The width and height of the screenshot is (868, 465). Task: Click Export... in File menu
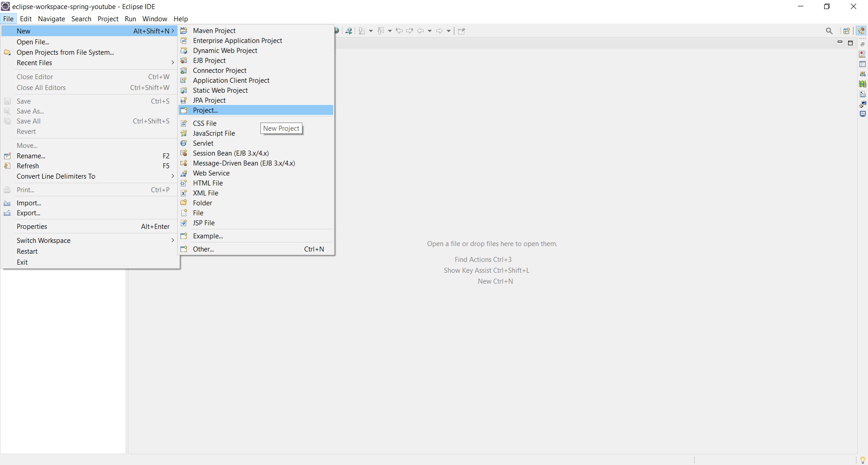pos(90,213)
